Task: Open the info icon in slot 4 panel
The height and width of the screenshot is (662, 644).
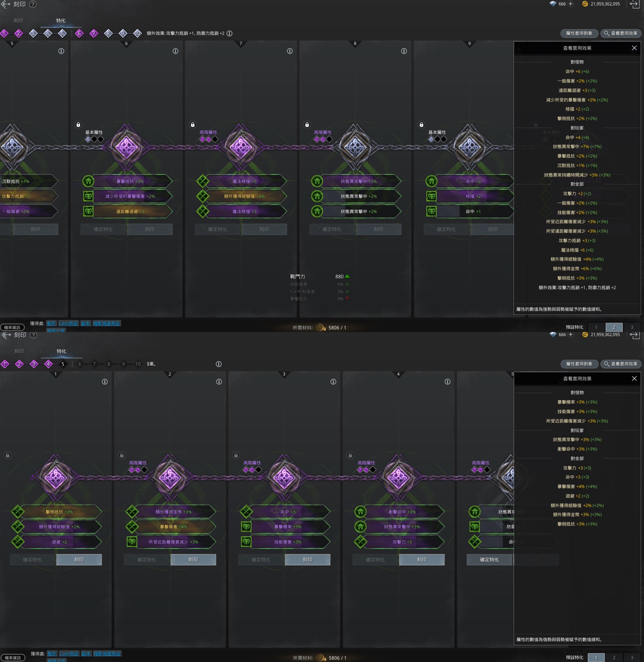Action: point(447,381)
